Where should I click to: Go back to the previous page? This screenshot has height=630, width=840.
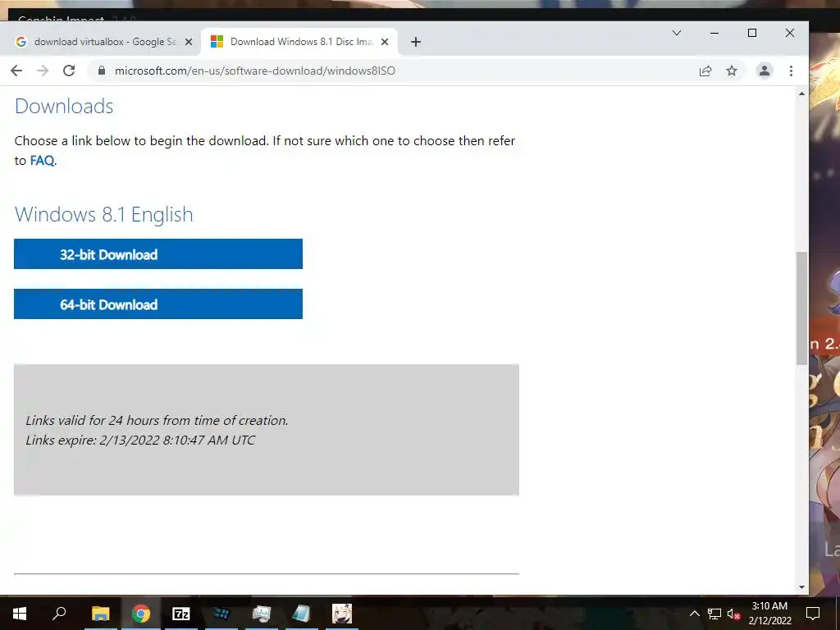coord(16,71)
